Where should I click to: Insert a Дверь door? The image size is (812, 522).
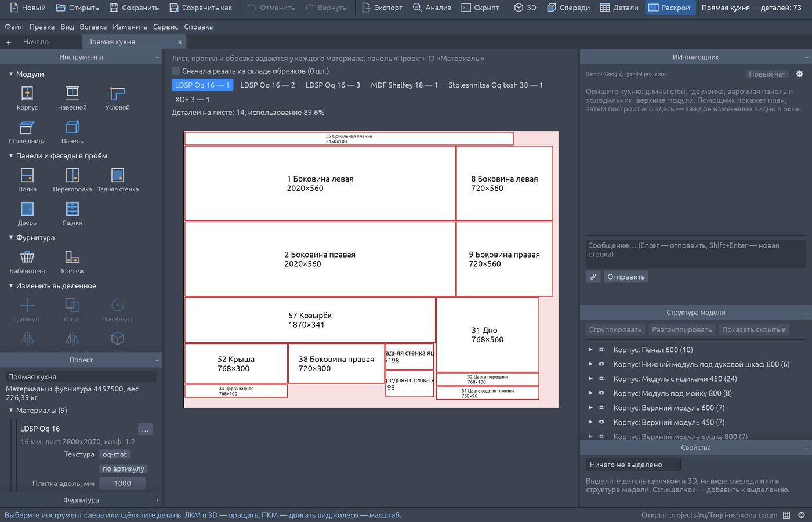point(27,213)
